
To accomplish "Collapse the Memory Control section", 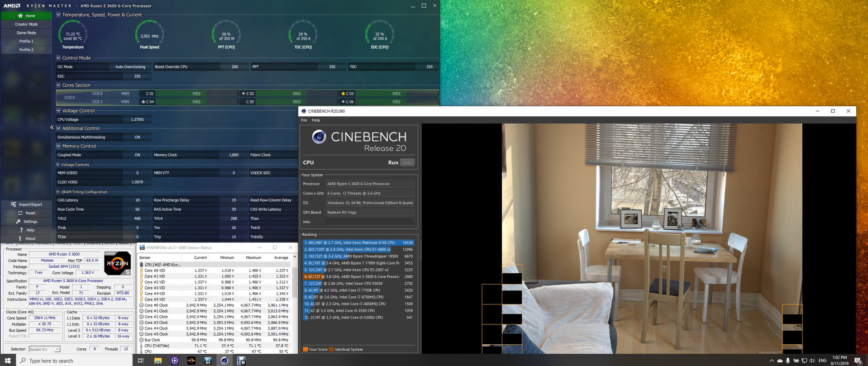I will 58,146.
